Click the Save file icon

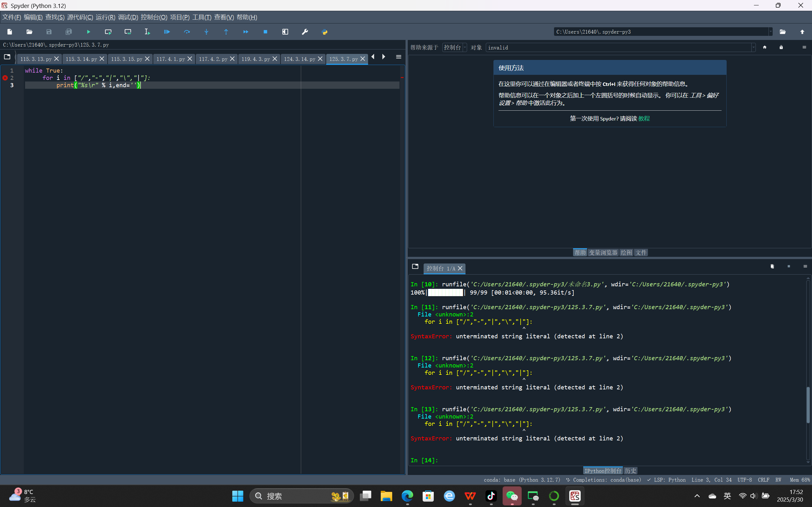[x=49, y=32]
